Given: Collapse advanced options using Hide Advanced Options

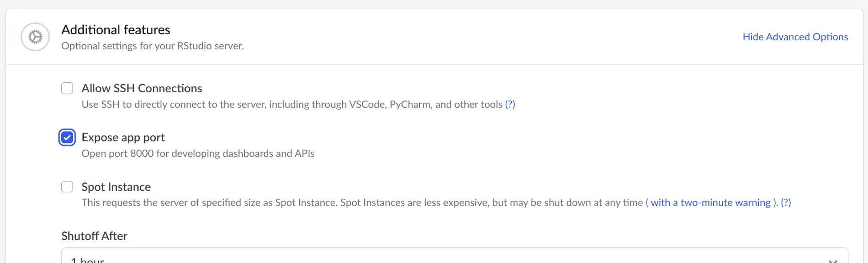Looking at the screenshot, I should coord(796,37).
